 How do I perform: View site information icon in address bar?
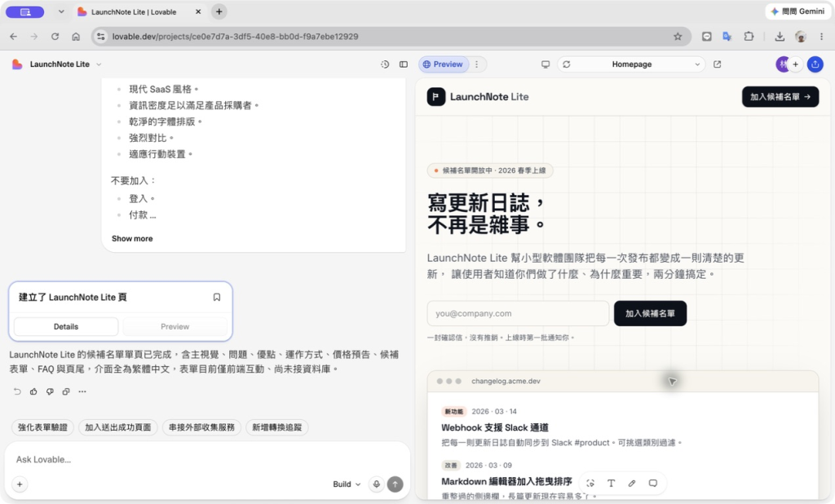100,36
